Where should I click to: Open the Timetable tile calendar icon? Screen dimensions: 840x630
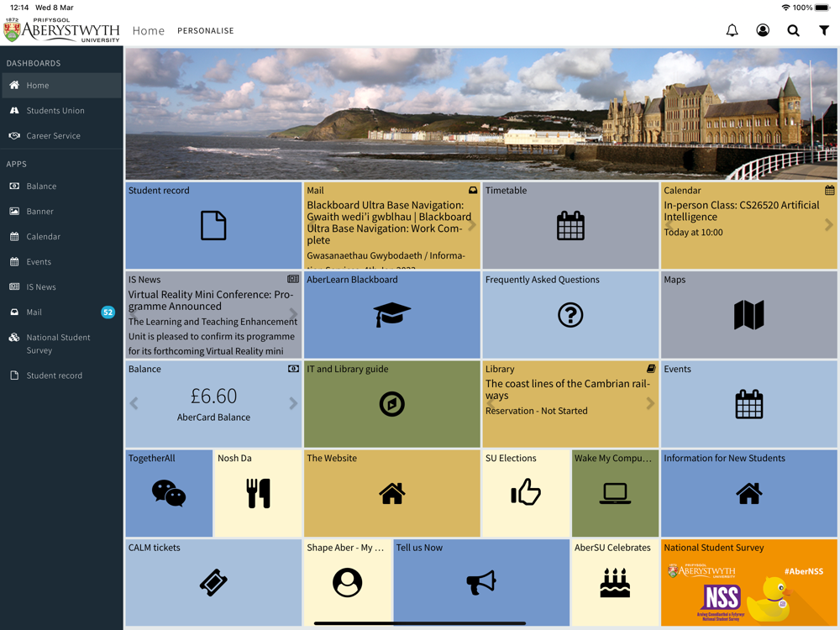[x=570, y=225]
